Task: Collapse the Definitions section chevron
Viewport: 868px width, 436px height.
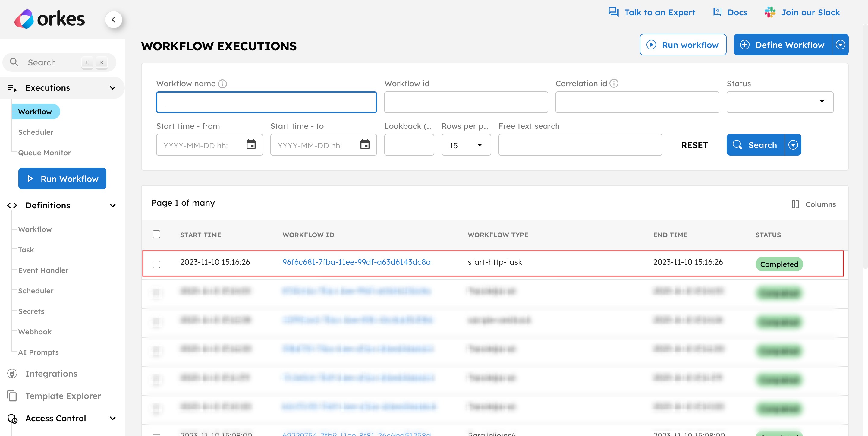Action: pyautogui.click(x=112, y=205)
